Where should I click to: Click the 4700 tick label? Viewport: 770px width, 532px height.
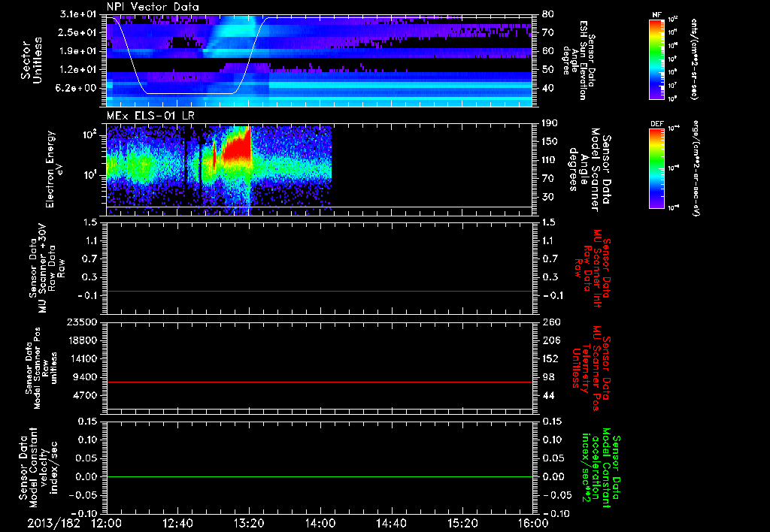click(86, 395)
